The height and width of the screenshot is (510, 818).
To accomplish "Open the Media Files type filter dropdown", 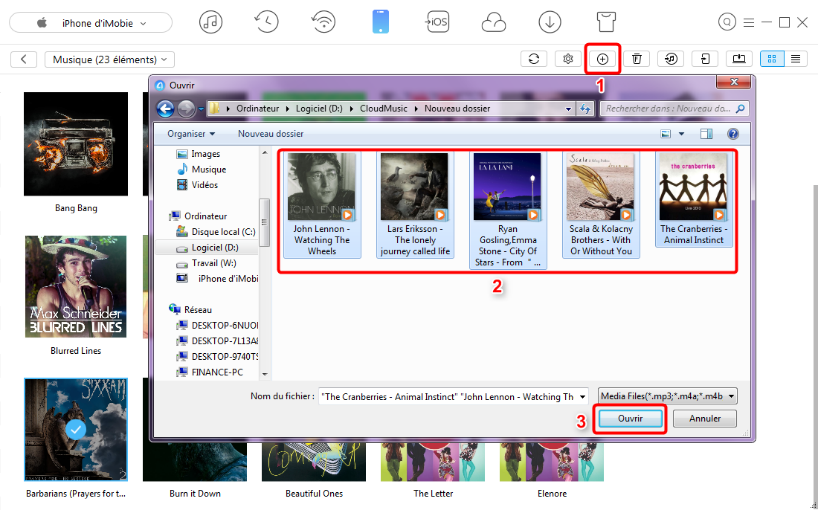I will (667, 396).
